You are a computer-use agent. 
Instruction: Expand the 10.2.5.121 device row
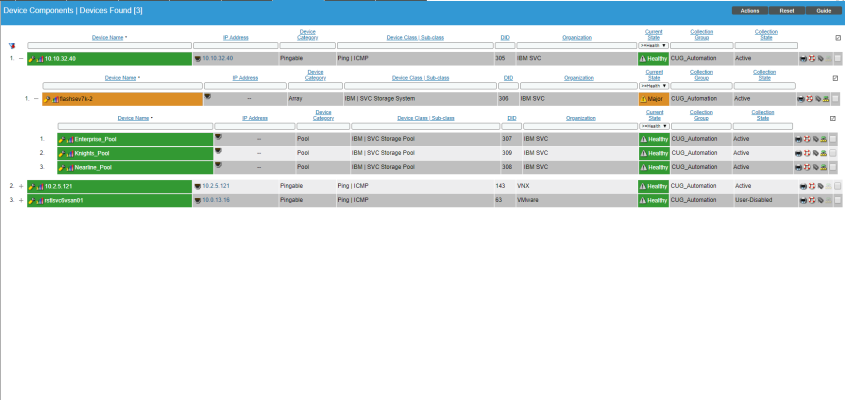point(21,187)
